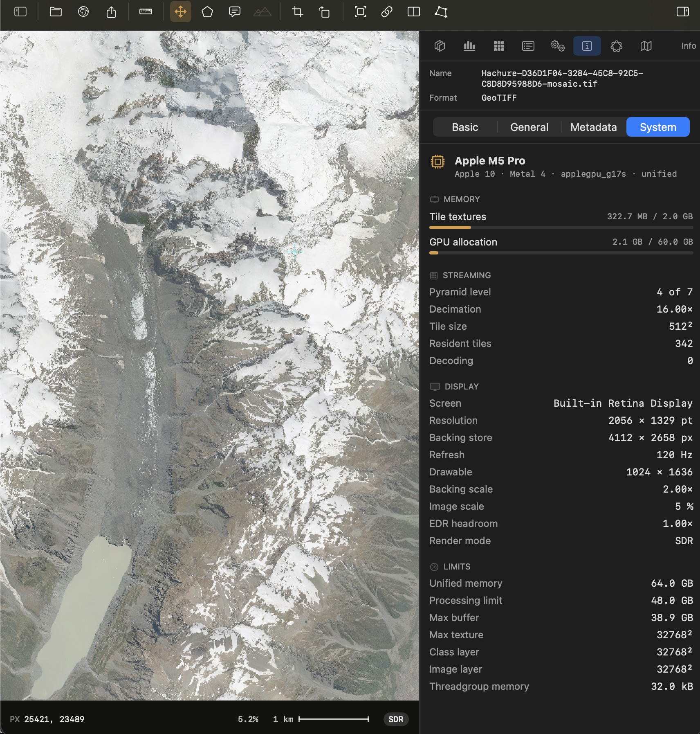
Task: Choose the polygon shape tool
Action: pyautogui.click(x=207, y=12)
